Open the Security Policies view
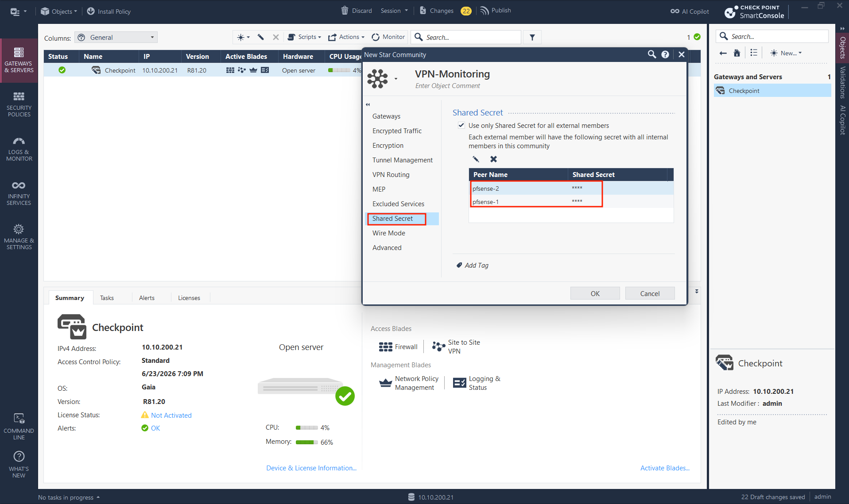The height and width of the screenshot is (504, 849). (19, 104)
